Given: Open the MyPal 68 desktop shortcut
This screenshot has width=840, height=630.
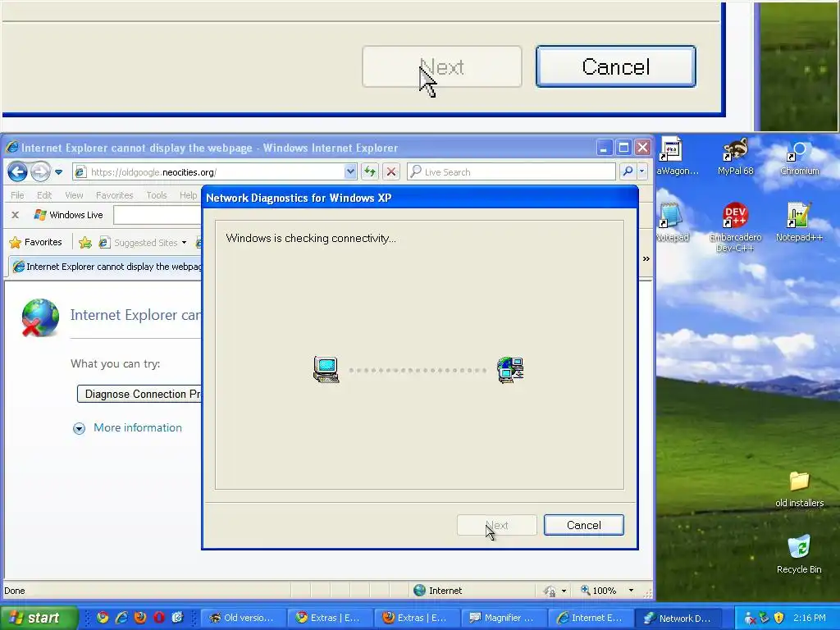Looking at the screenshot, I should click(736, 156).
